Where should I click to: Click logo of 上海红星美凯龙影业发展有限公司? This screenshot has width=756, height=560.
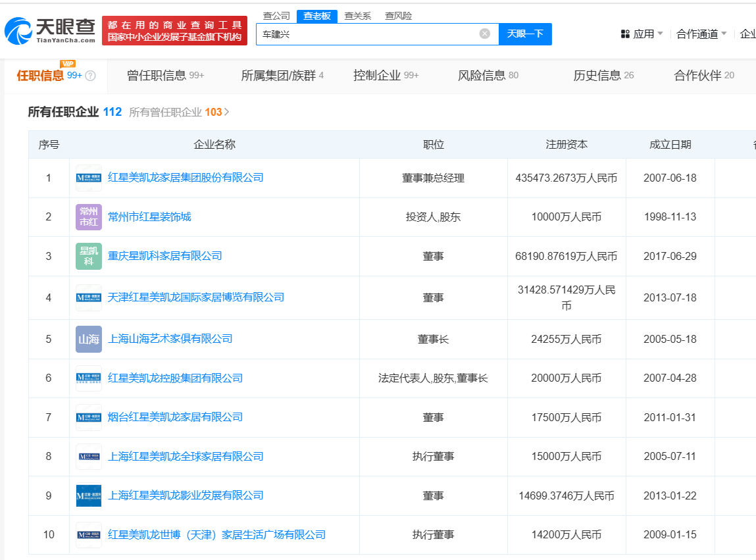[89, 496]
